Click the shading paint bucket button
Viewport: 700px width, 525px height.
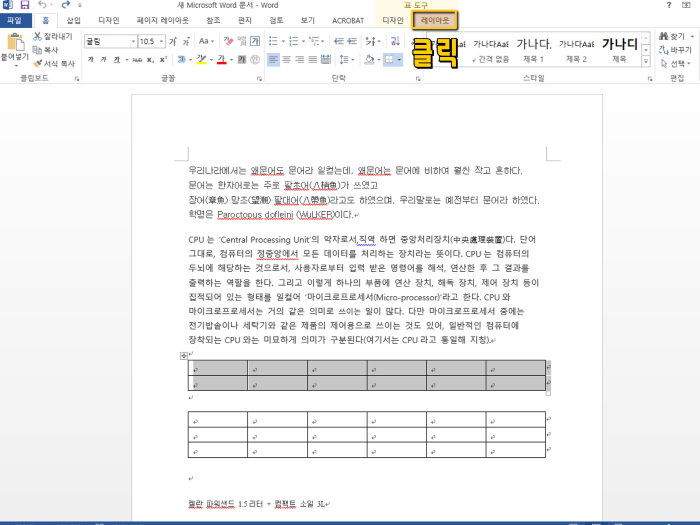click(x=369, y=59)
